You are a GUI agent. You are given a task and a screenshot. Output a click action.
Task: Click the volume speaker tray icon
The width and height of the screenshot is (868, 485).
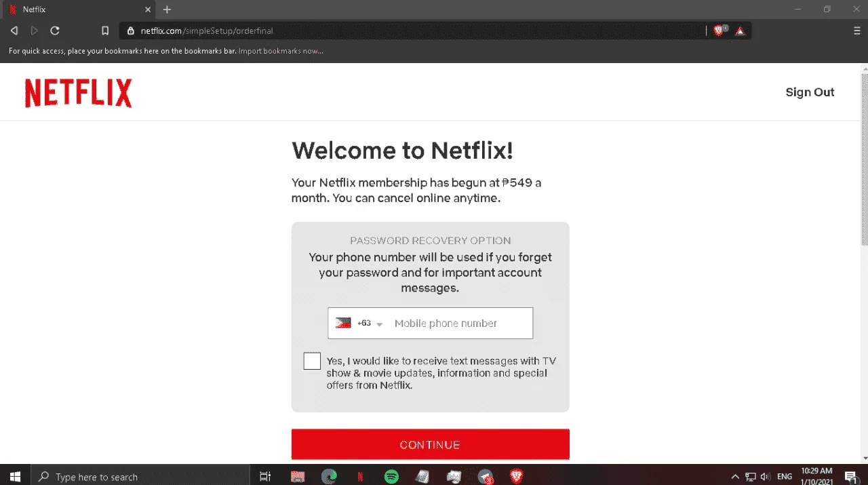pos(766,477)
